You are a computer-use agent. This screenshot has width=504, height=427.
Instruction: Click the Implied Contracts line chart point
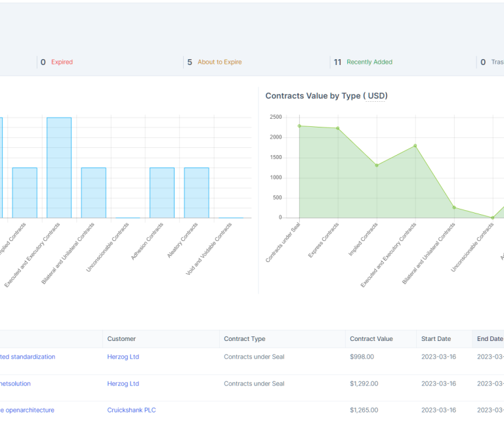377,166
